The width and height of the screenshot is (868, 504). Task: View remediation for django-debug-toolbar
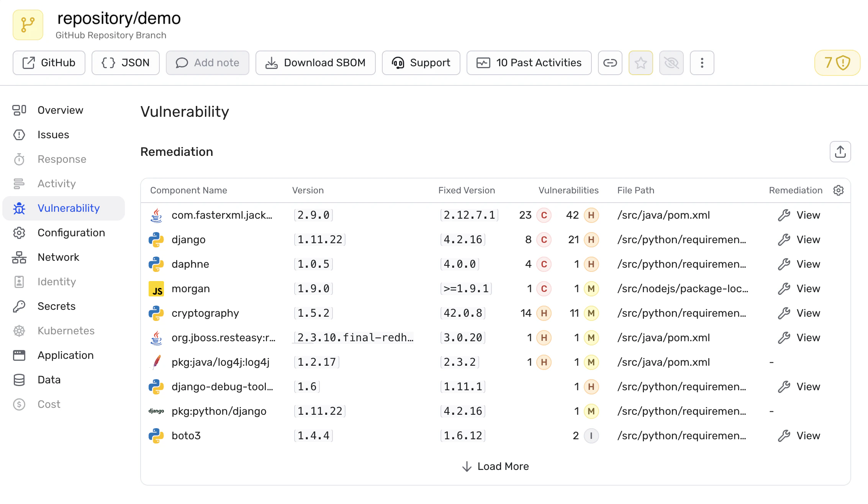point(799,387)
